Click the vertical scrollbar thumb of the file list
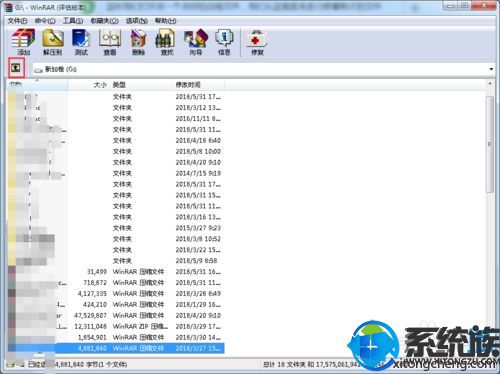 490,144
